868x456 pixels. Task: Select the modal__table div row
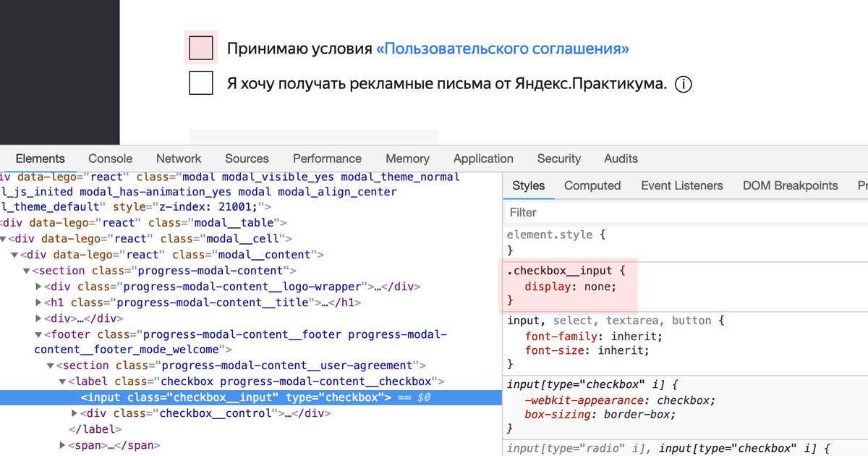251,223
